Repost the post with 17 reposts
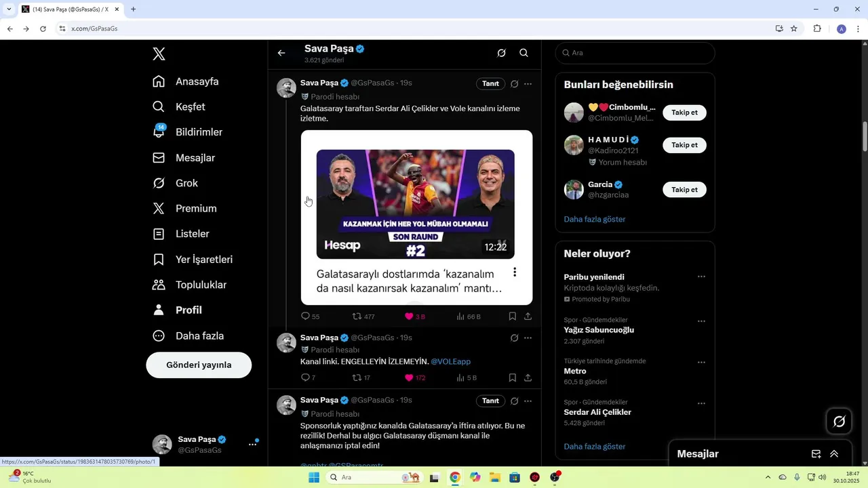This screenshot has width=868, height=488. (x=361, y=378)
